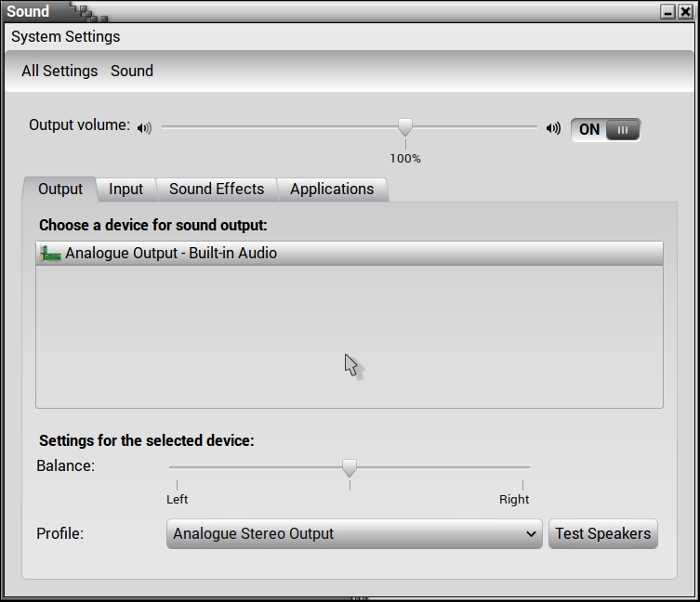Open the Profile dropdown showing Analogue Stereo Output

[x=353, y=534]
